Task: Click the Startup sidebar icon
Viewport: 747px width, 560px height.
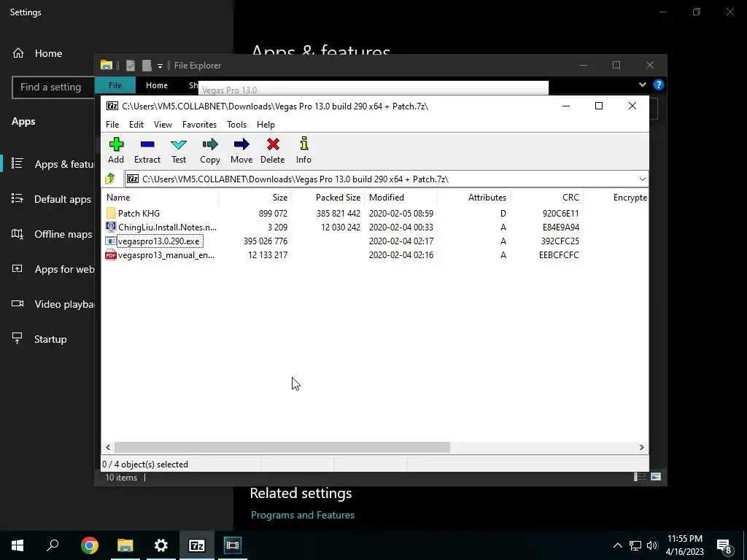Action: click(x=18, y=338)
